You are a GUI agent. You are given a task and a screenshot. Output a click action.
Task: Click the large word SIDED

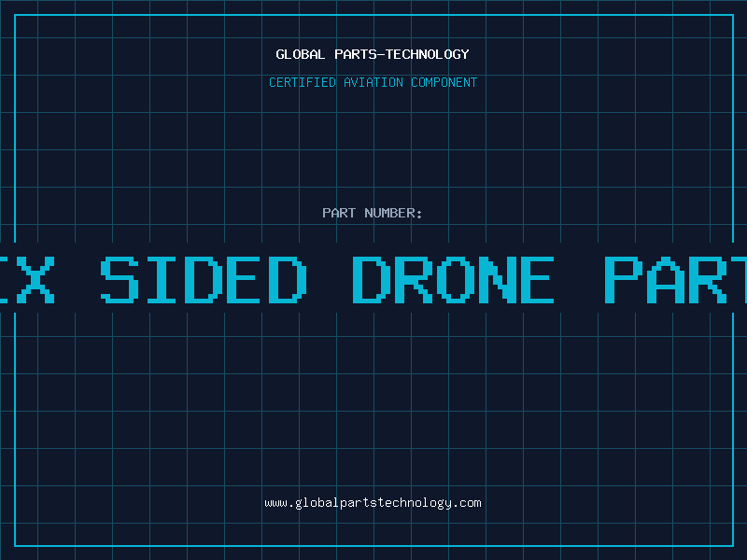(204, 280)
